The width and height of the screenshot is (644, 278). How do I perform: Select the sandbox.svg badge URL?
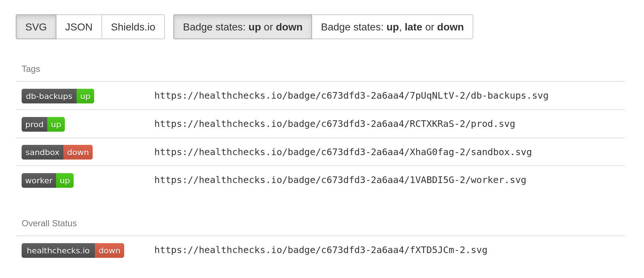click(343, 152)
